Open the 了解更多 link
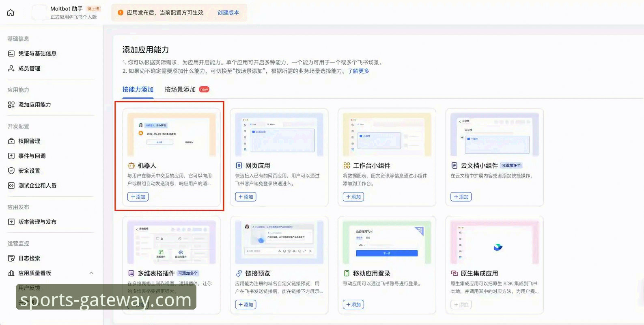The image size is (644, 325). 359,71
